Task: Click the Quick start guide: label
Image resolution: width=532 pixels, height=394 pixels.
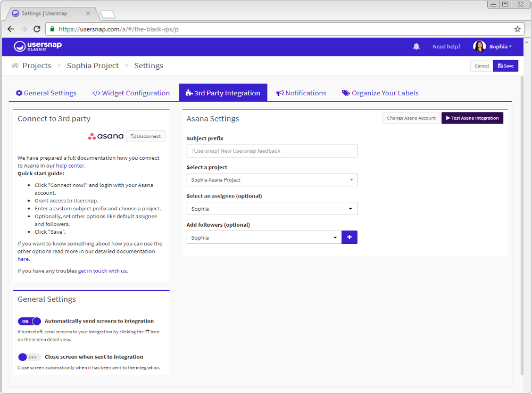Action: (41, 173)
